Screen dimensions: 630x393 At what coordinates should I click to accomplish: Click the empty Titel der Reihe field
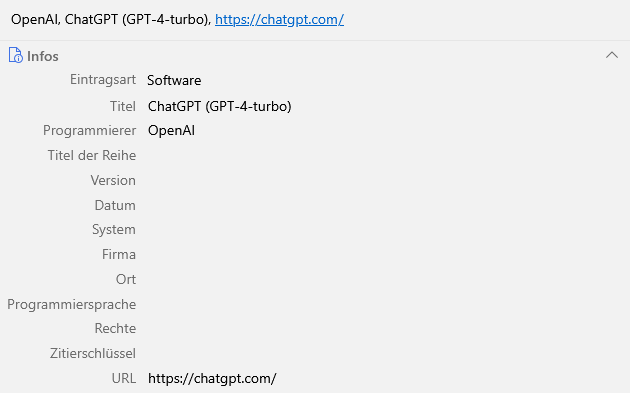click(x=384, y=156)
